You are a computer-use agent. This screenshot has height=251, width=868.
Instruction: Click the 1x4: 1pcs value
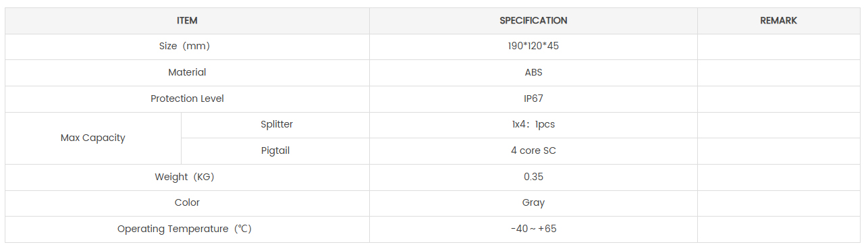[x=533, y=125]
